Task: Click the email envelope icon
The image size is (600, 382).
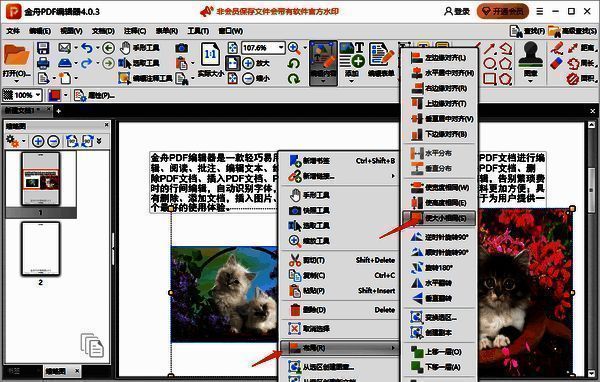Action: pos(65,48)
